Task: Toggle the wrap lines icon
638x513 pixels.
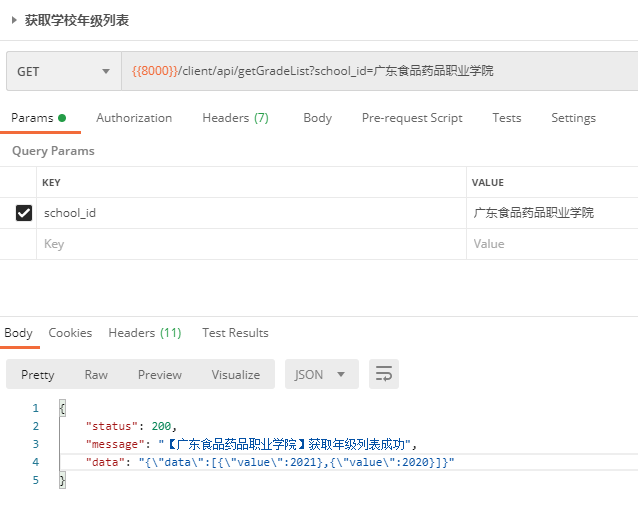Action: (x=384, y=374)
